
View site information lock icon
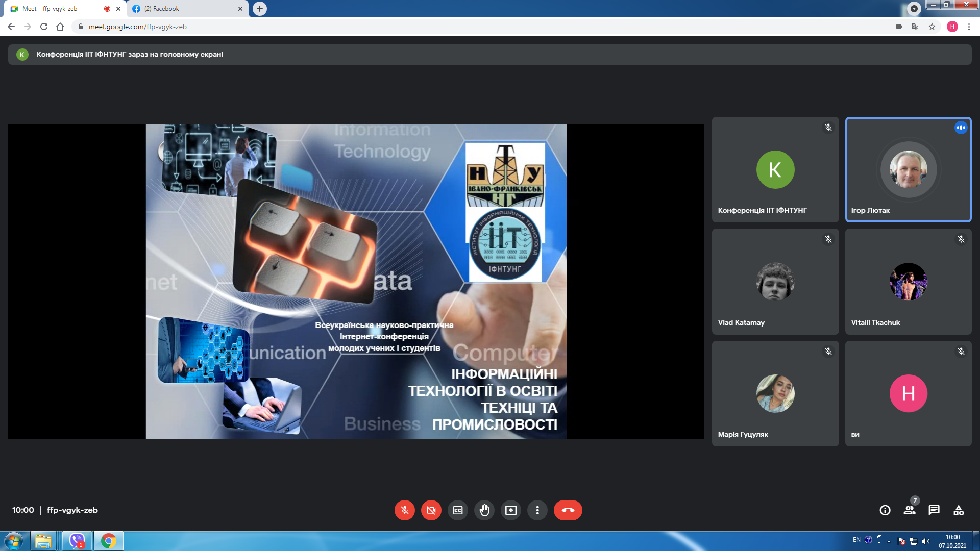pyautogui.click(x=80, y=27)
